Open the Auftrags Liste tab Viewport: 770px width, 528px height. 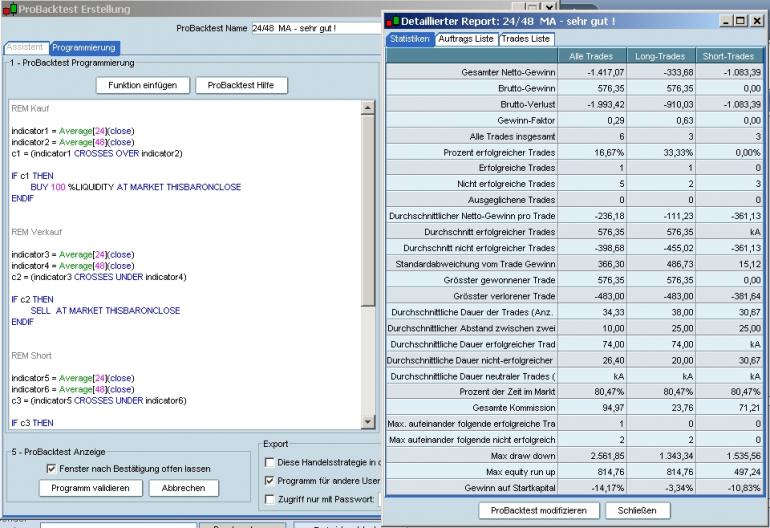click(465, 39)
